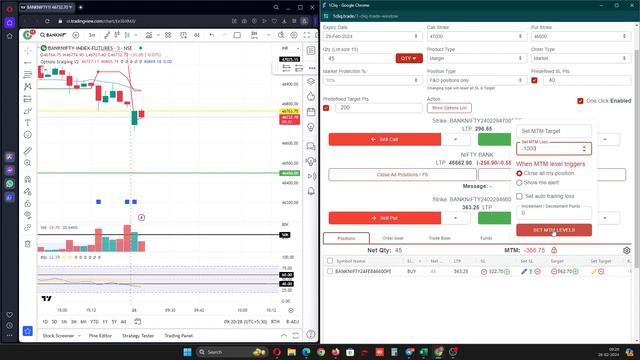Screen dimensions: 640x360
Task: Enable 'Set auto trailing loss' checkbox
Action: [x=519, y=196]
